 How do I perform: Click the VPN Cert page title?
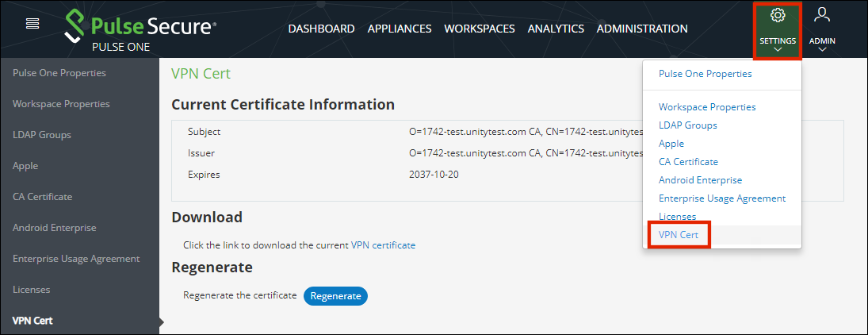[x=201, y=74]
